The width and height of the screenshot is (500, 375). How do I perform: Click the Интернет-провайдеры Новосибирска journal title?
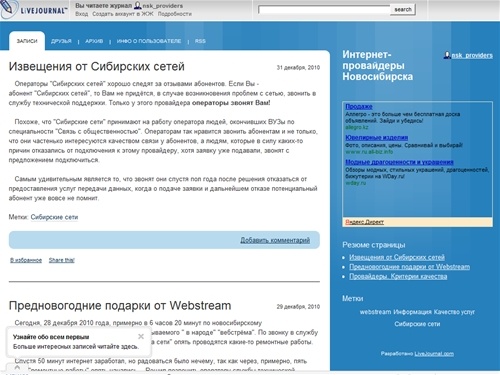(377, 65)
